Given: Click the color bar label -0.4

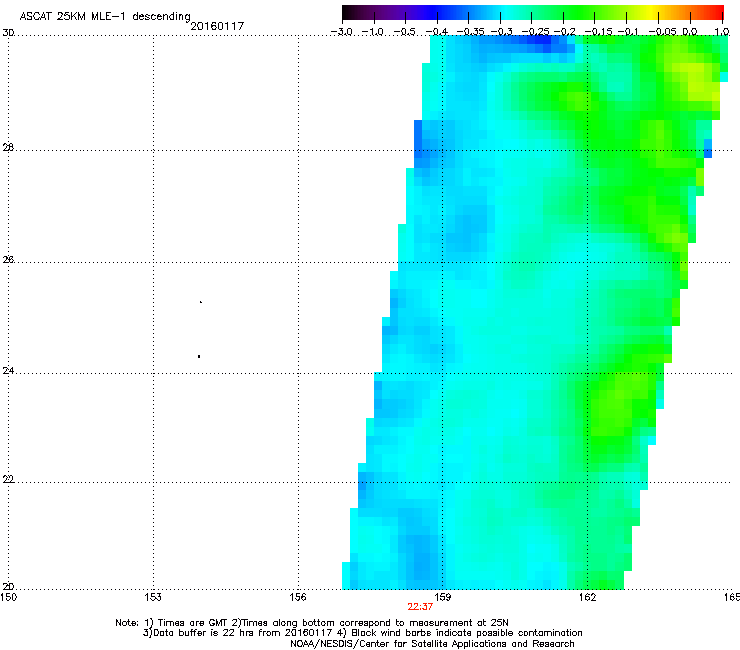Looking at the screenshot, I should point(437,32).
